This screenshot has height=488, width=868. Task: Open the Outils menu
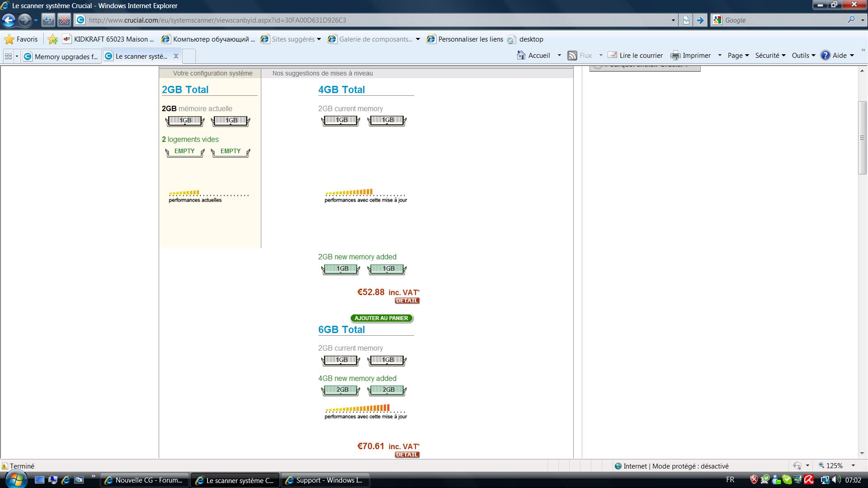803,55
